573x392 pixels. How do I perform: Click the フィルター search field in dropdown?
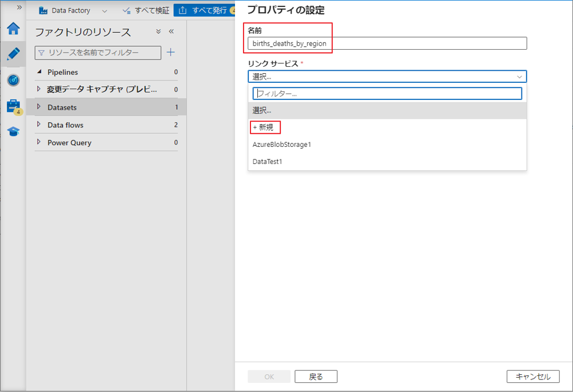point(387,94)
